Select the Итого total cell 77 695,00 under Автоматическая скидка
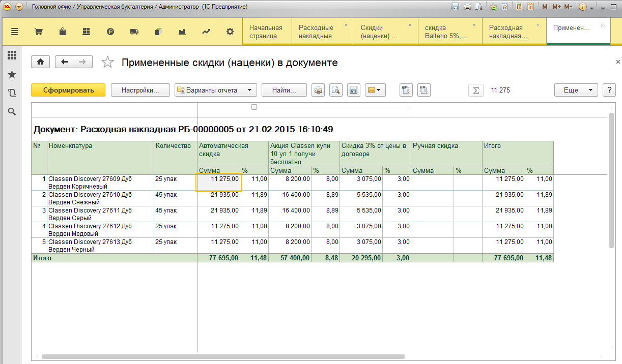The image size is (622, 364). (x=218, y=258)
